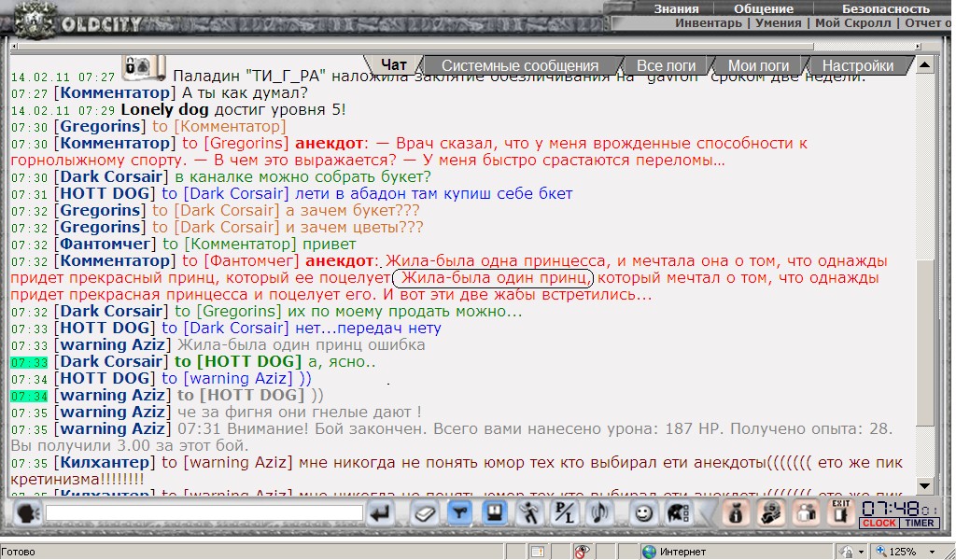Click sender Фантомчег saying привет
This screenshot has height=560, width=956.
click(x=105, y=245)
